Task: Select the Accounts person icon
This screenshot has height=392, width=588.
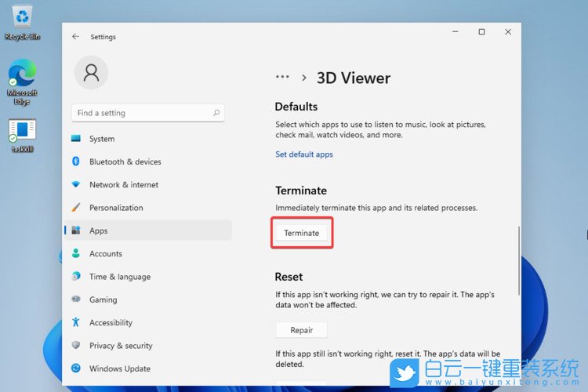Action: (76, 254)
